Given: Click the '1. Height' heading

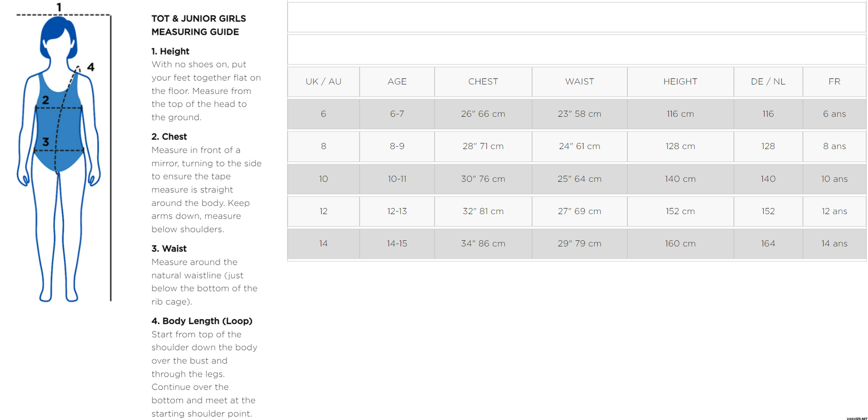Looking at the screenshot, I should tap(170, 51).
